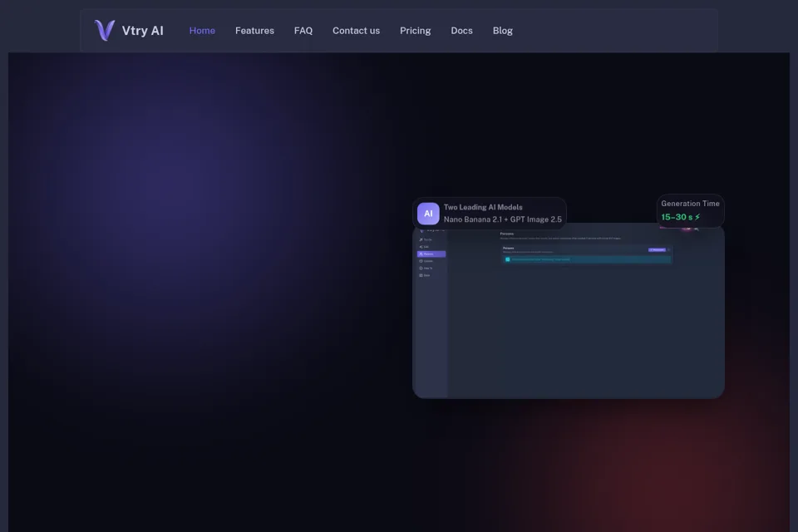Open the app dashboard preview image
The height and width of the screenshot is (532, 798).
[x=569, y=311]
